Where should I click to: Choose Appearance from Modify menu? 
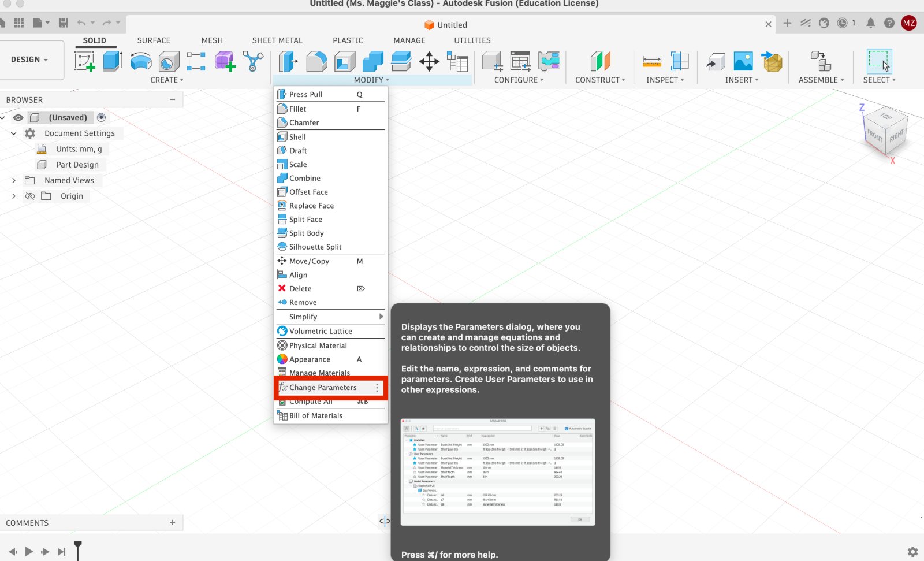click(x=330, y=359)
